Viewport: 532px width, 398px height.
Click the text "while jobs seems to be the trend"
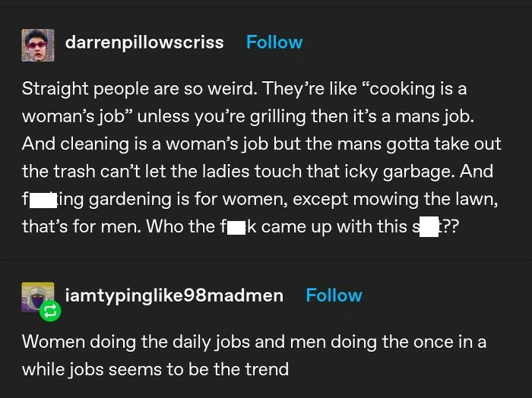[155, 370]
